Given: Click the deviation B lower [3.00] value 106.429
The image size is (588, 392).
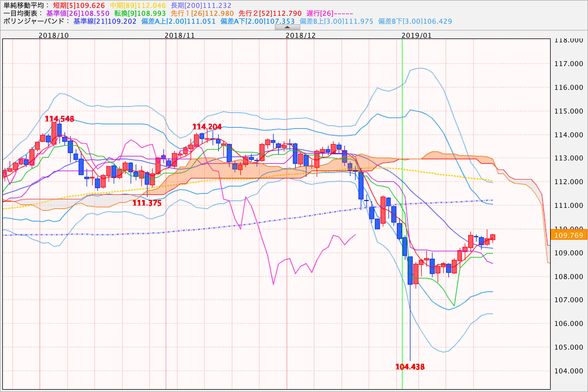Looking at the screenshot, I should (x=415, y=21).
